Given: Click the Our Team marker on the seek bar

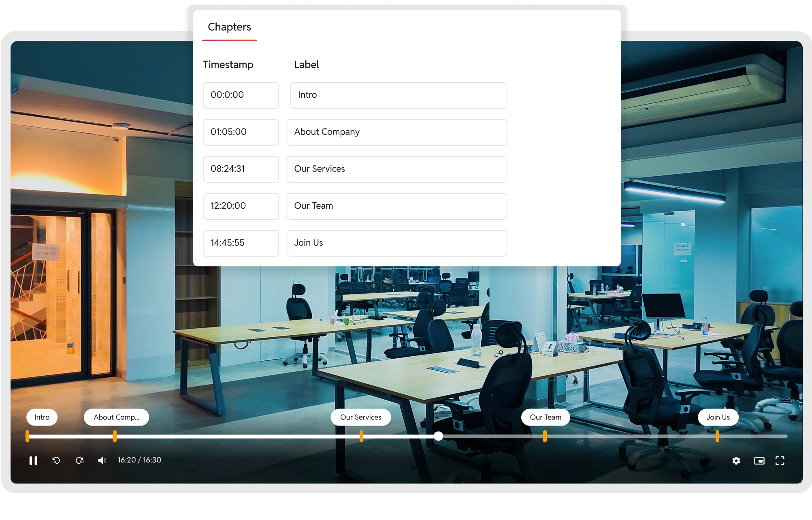Looking at the screenshot, I should [x=545, y=437].
